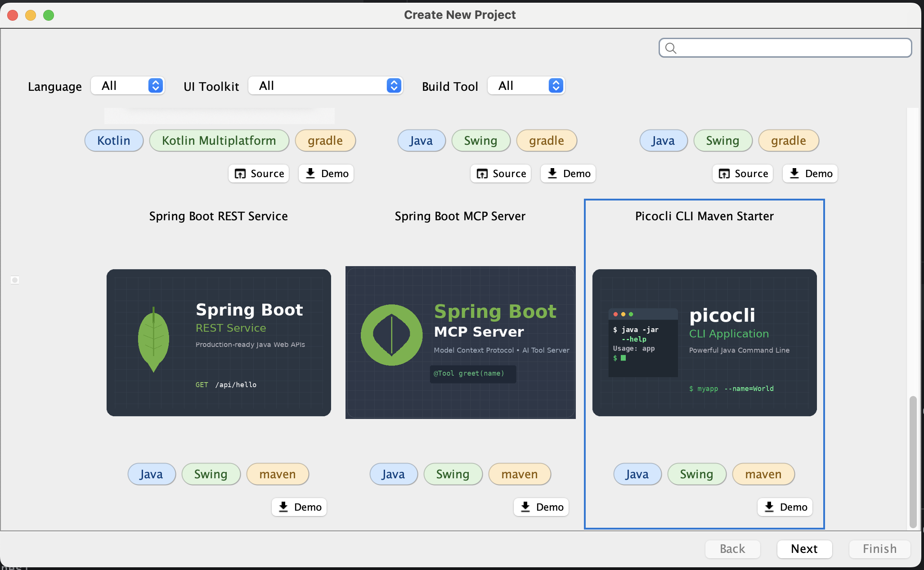Click the maven tag under Spring Boot MCP Server
The image size is (924, 570).
pos(520,474)
